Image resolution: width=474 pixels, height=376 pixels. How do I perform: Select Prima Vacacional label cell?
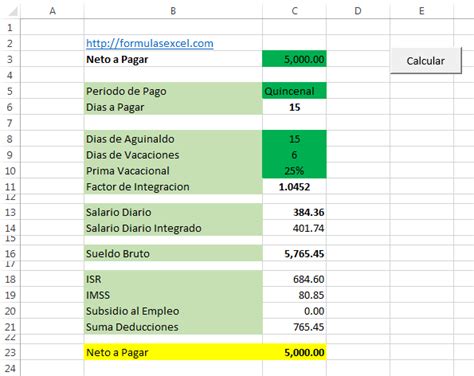click(x=173, y=171)
